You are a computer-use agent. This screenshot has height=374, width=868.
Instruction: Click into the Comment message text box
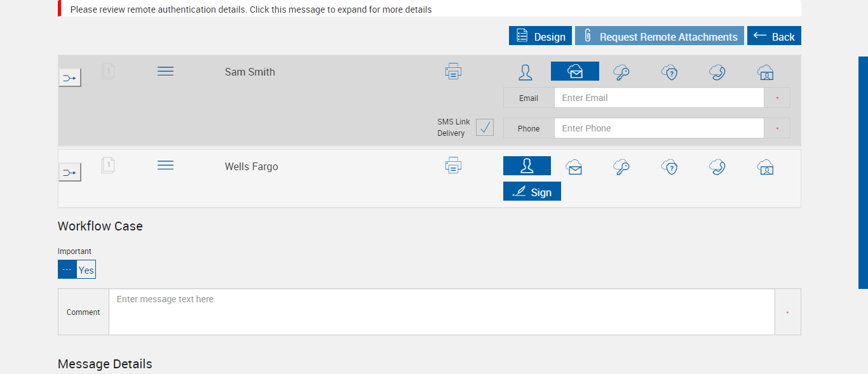[x=442, y=312]
